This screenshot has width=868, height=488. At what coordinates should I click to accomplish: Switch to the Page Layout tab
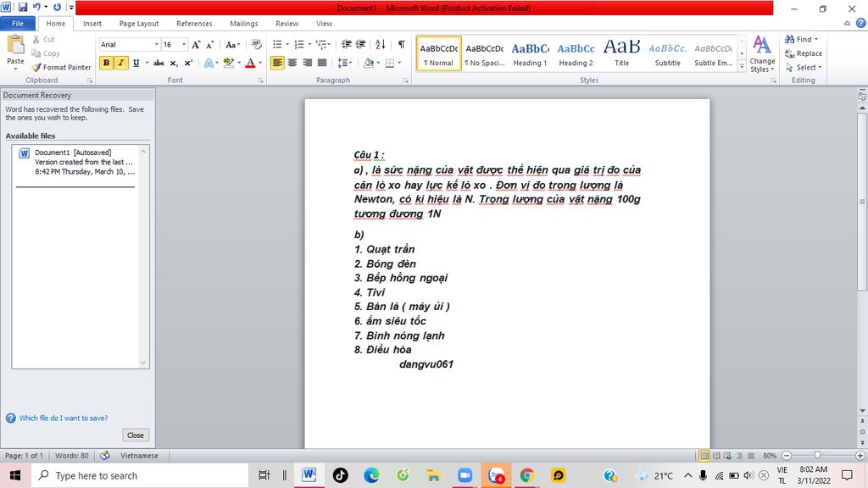(139, 23)
